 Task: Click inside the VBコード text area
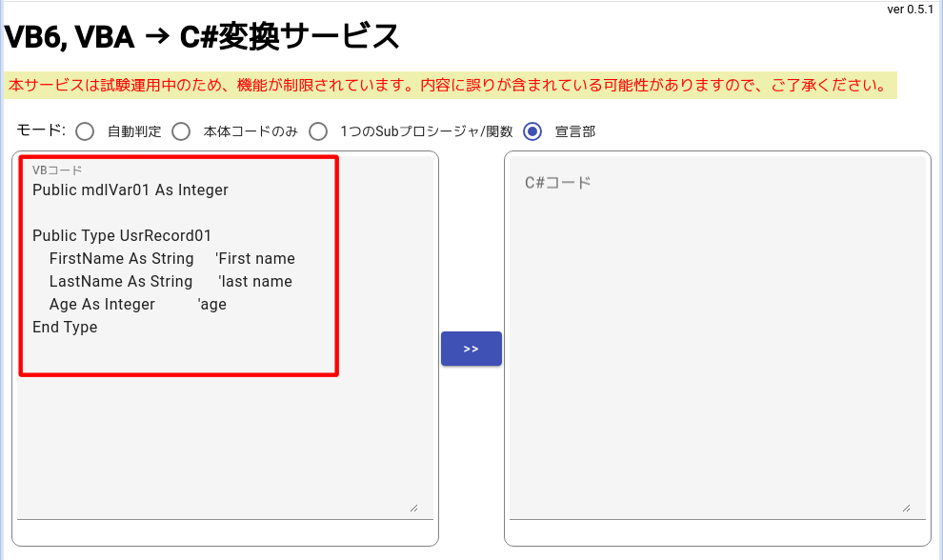tap(225, 337)
